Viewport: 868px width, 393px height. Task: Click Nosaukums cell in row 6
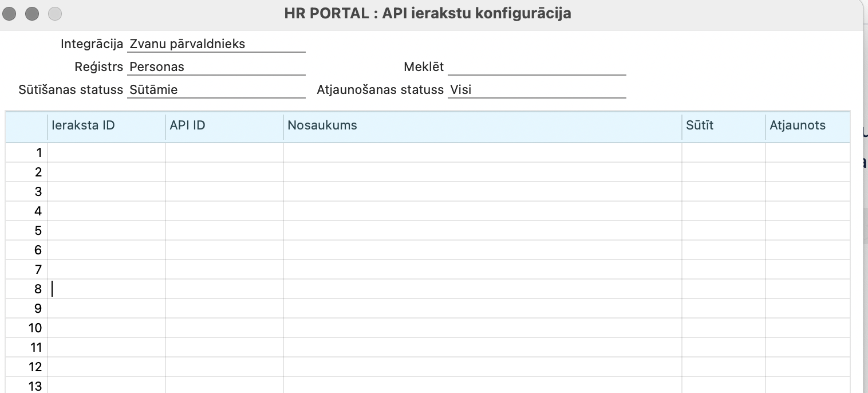pyautogui.click(x=482, y=250)
